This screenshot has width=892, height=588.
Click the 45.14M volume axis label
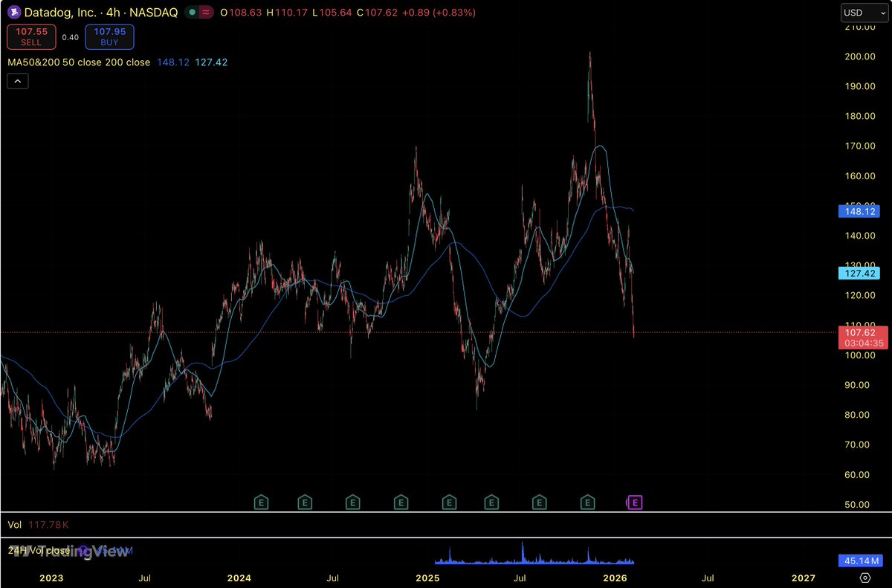pos(859,560)
